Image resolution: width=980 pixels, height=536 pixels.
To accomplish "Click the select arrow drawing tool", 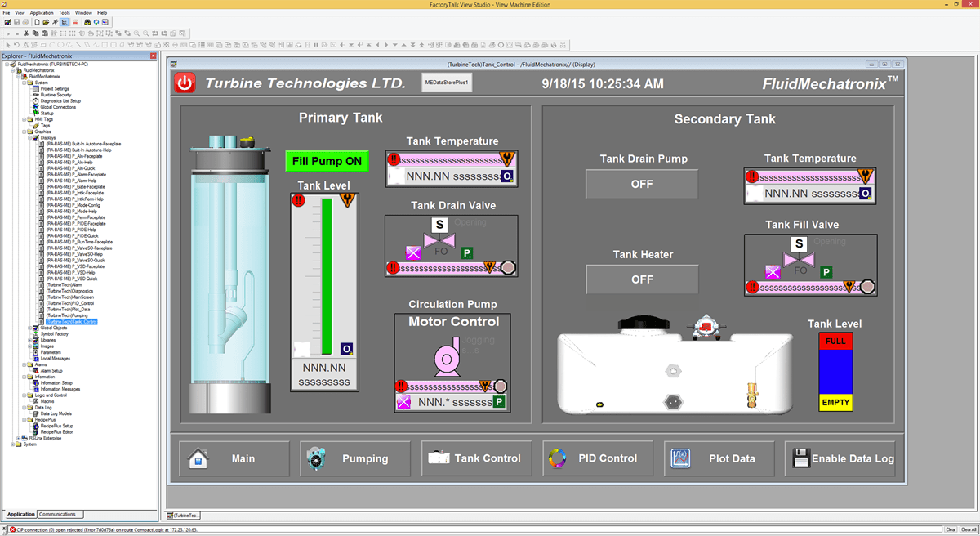I will click(x=7, y=43).
